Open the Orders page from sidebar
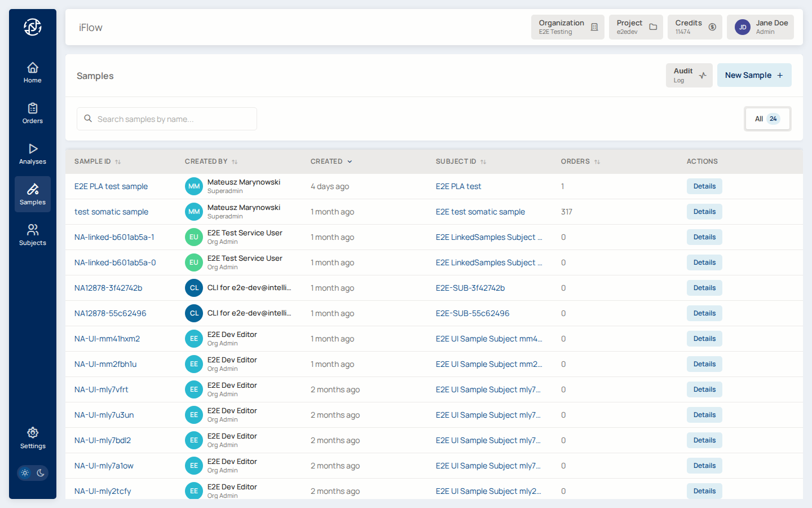 [x=33, y=113]
